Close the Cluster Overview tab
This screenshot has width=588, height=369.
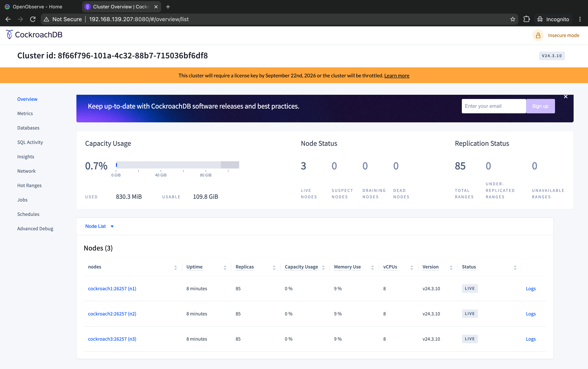click(156, 7)
